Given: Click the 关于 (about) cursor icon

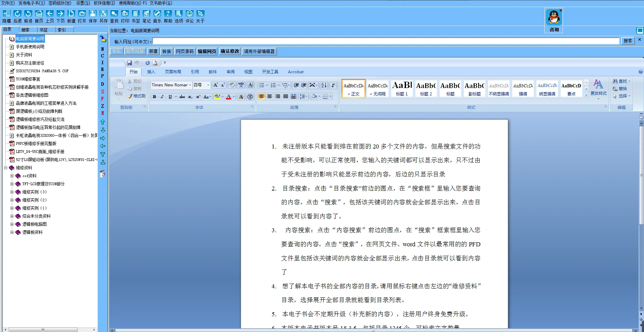Looking at the screenshot, I should pos(200,13).
